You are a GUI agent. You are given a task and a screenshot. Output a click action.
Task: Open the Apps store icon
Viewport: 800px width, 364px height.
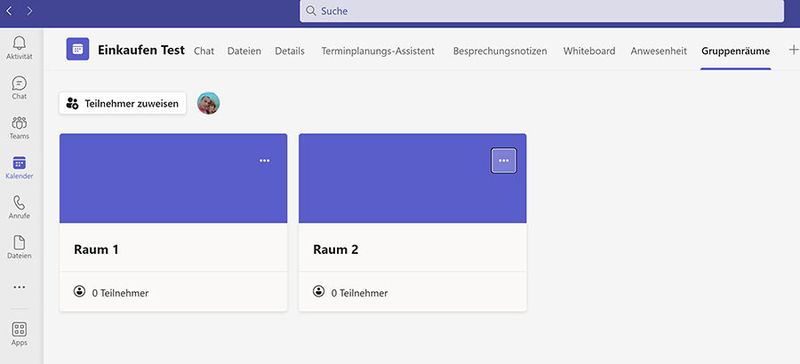pos(19,329)
